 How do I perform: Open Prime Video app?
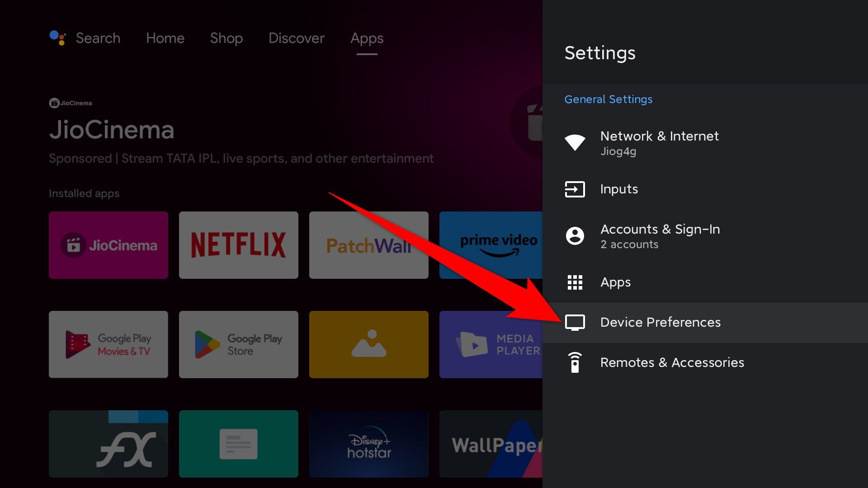click(498, 245)
